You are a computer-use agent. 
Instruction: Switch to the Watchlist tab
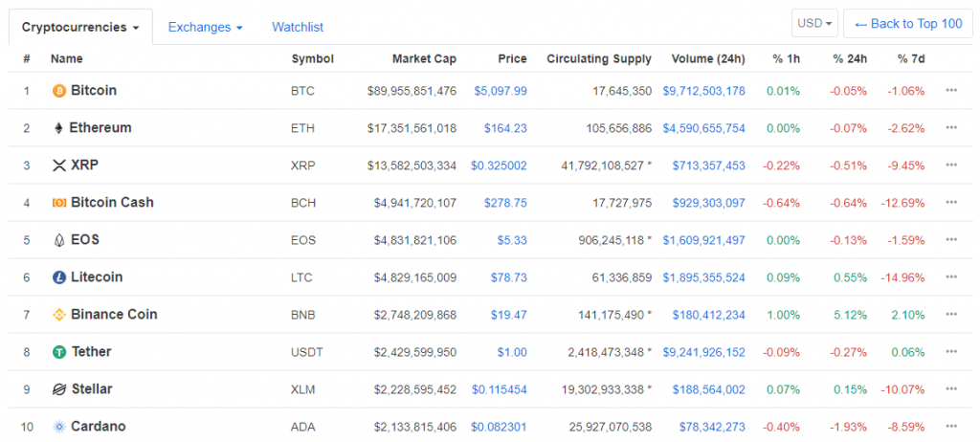coord(298,27)
